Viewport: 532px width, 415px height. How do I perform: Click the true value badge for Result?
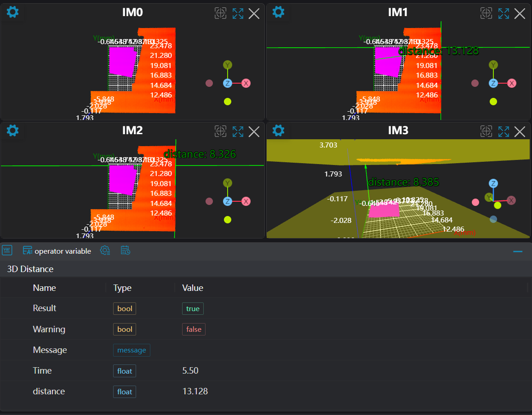[x=193, y=309]
